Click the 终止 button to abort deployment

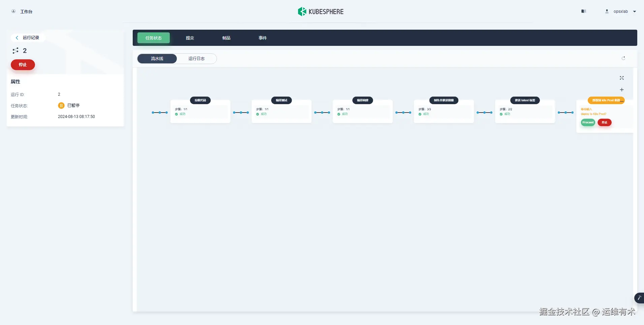point(605,122)
